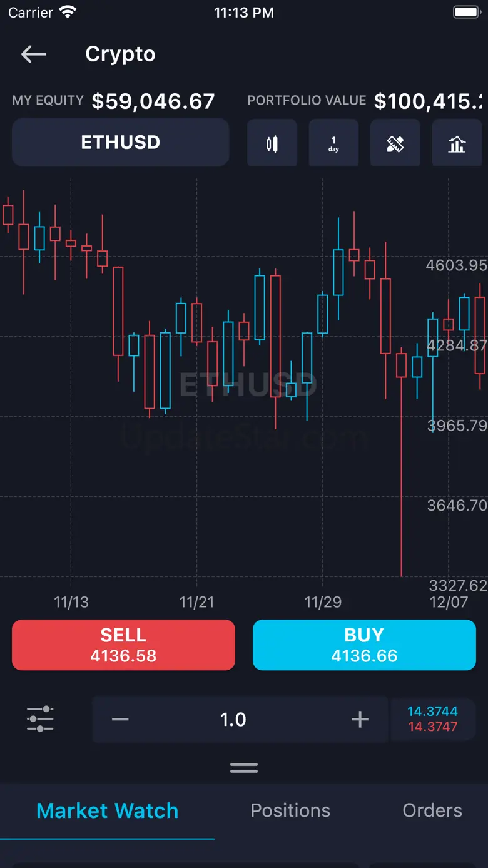The height and width of the screenshot is (868, 488).
Task: Tap the My Equity amount $59,046.67
Action: point(153,101)
